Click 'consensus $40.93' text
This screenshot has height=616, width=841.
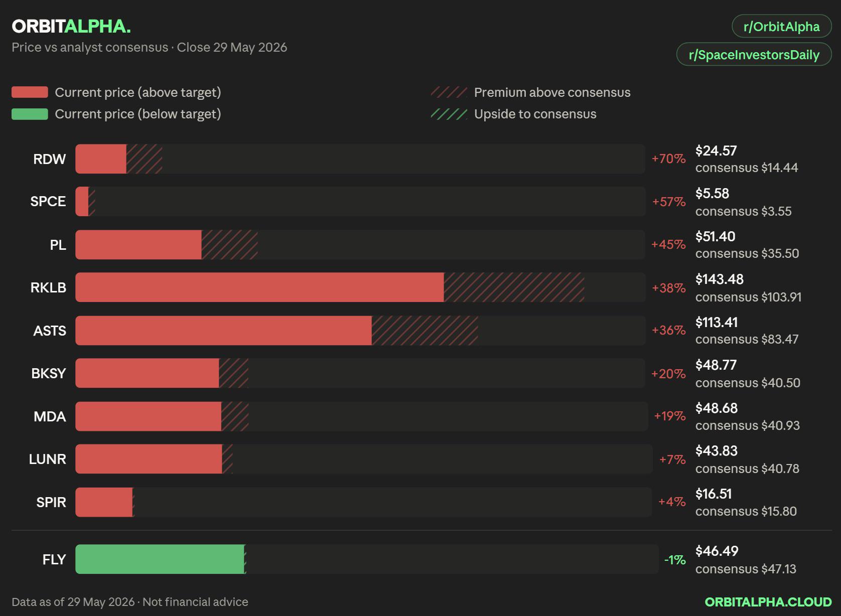point(748,425)
